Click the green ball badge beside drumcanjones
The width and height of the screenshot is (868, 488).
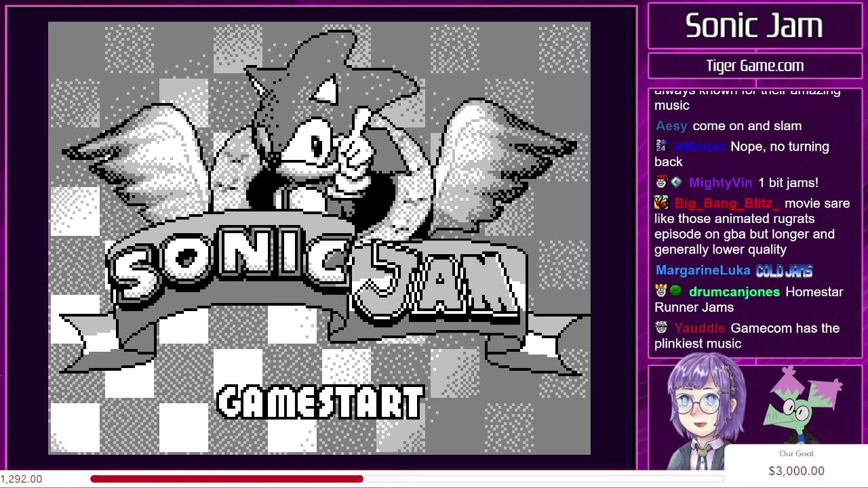tap(676, 291)
